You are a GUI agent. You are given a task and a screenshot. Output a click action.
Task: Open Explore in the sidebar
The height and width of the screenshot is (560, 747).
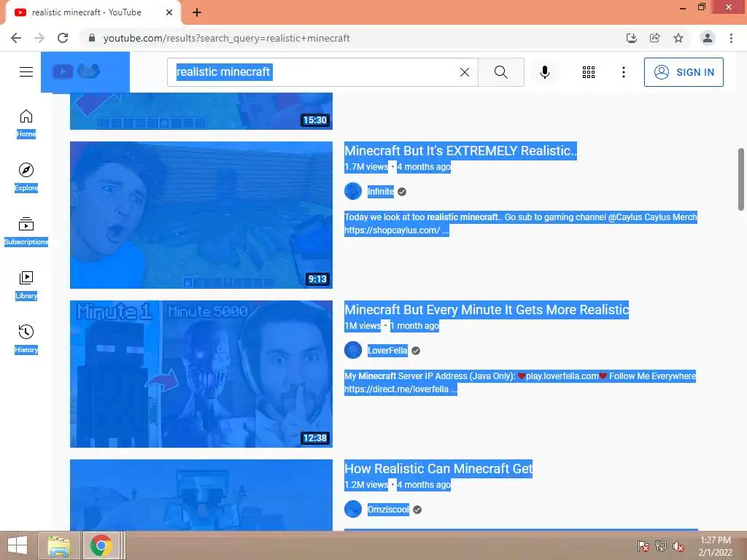[26, 177]
